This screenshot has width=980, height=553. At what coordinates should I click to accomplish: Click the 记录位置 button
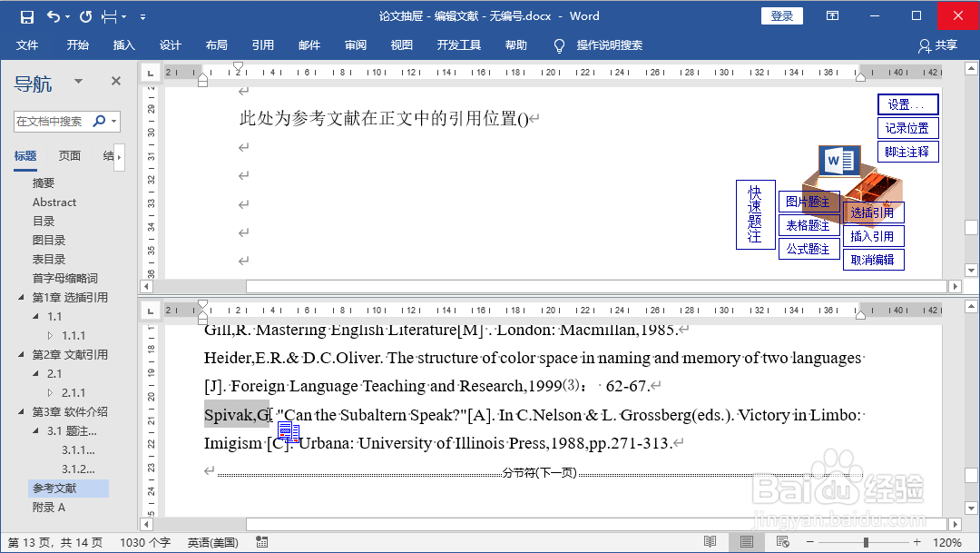(x=907, y=128)
